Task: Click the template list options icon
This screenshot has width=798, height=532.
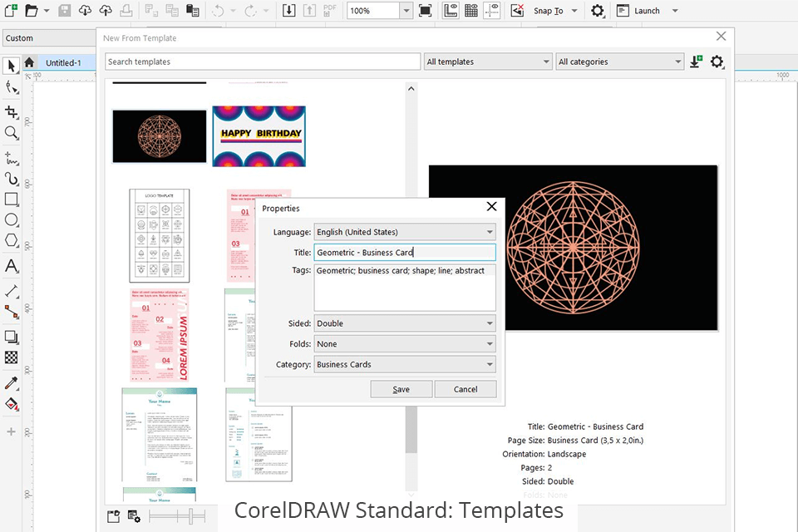Action: click(x=134, y=517)
